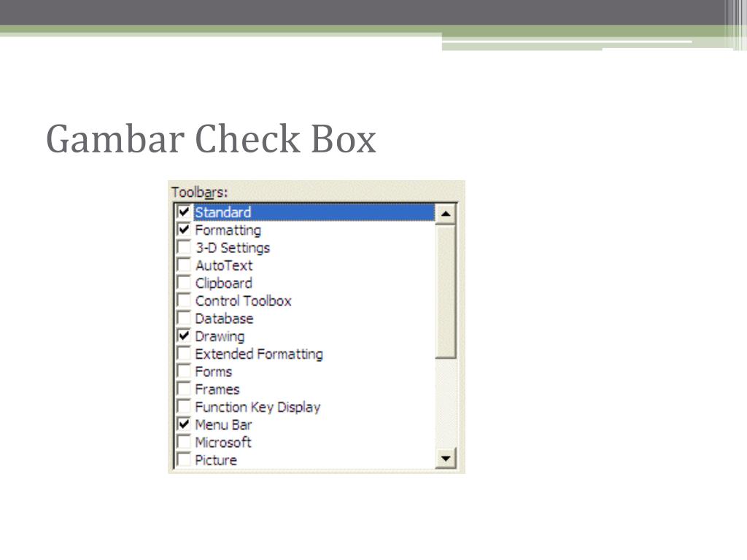Select the Drawing list item text
This screenshot has height=560, width=747.
(220, 337)
